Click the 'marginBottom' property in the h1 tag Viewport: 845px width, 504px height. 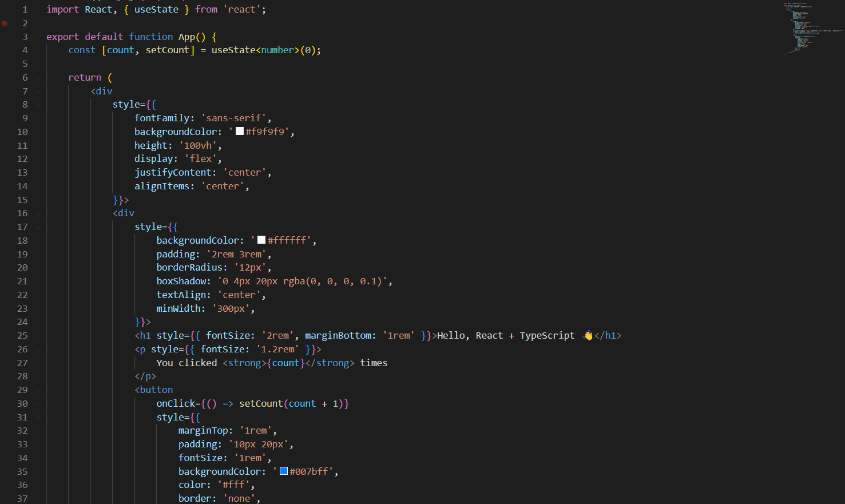338,336
